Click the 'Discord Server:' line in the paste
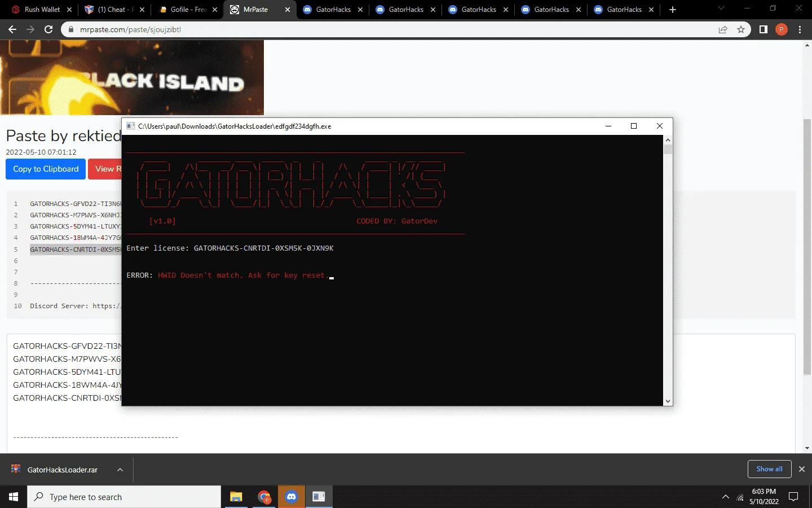 pos(76,306)
